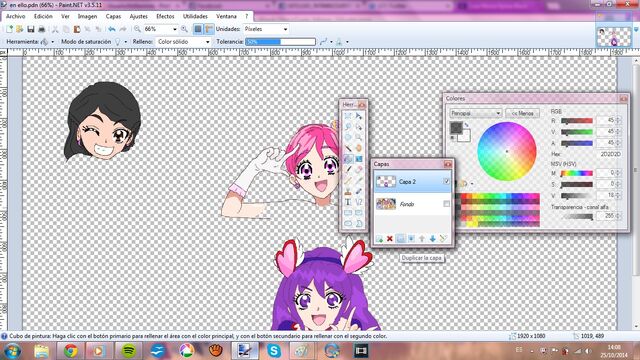Viewport: 640px width, 360px height.
Task: Select the Capa 2 layer row
Action: pos(412,181)
